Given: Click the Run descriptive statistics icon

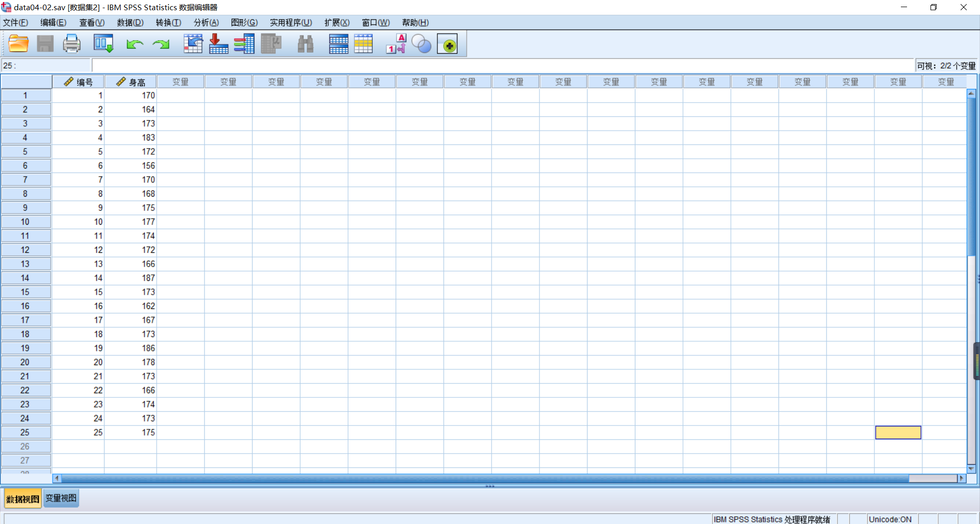Looking at the screenshot, I should pos(271,44).
